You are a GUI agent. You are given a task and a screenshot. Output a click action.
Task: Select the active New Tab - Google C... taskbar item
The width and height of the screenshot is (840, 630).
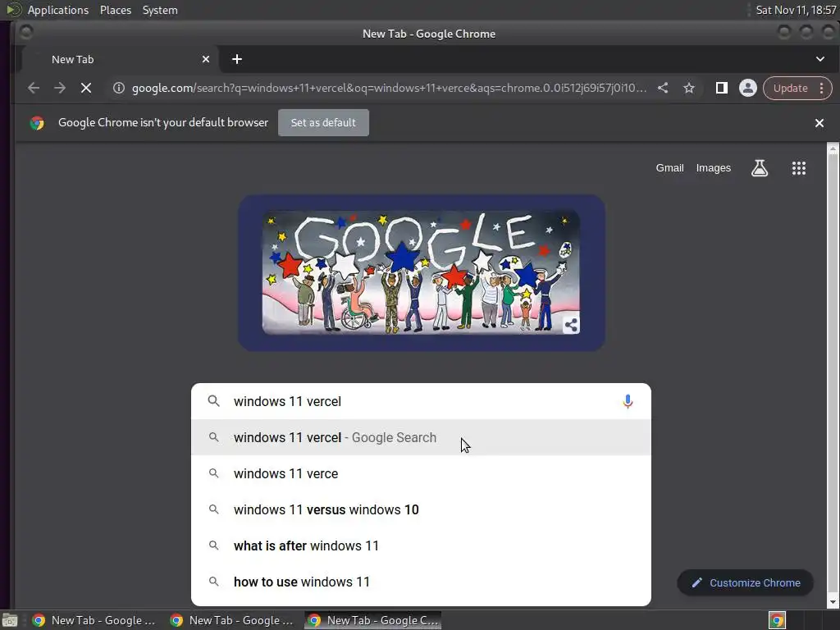tap(373, 620)
